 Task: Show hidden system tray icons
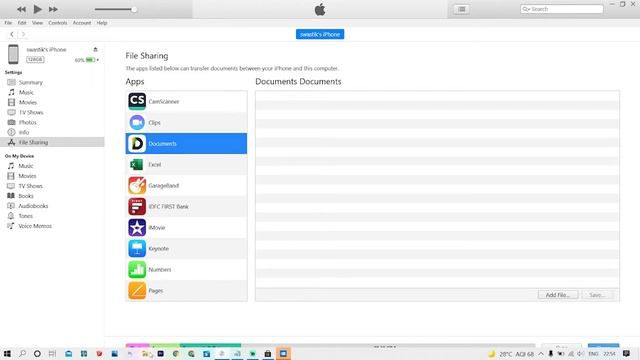[x=541, y=353]
